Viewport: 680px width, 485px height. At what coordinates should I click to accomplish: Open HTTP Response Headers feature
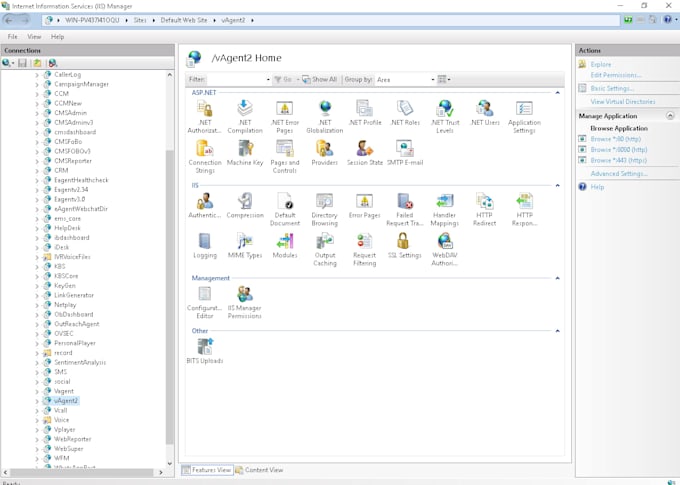coord(524,209)
